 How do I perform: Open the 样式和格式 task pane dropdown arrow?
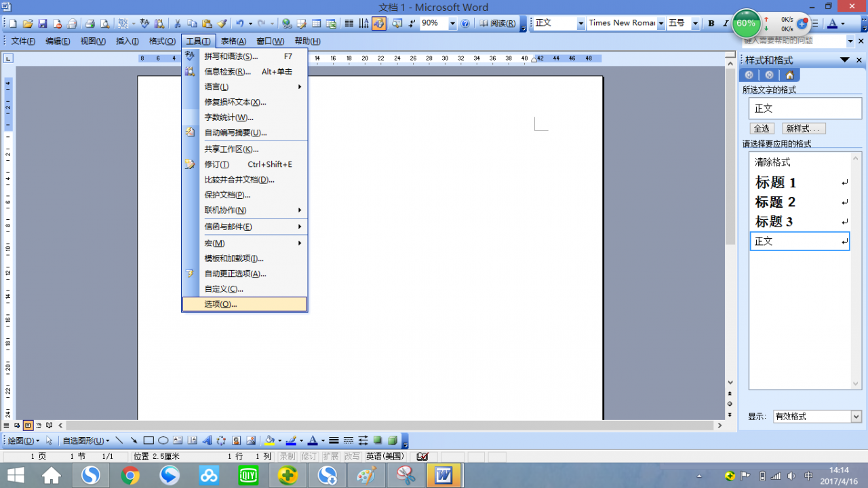coord(845,60)
